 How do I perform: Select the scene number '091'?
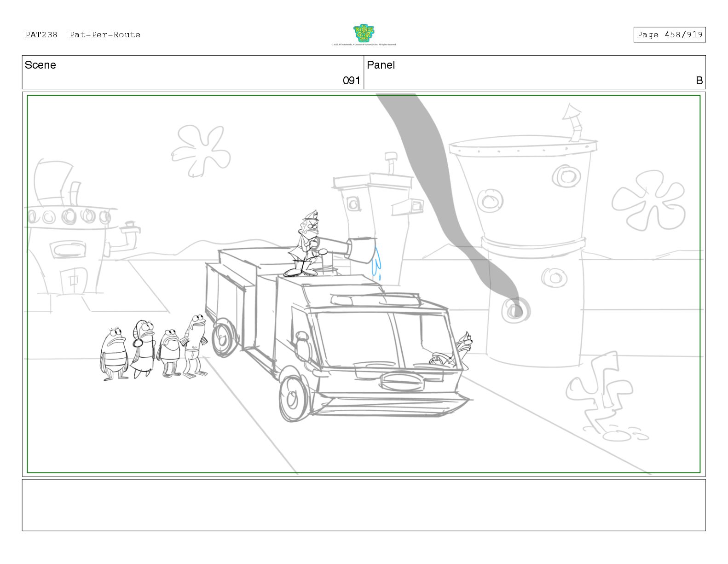tap(352, 81)
